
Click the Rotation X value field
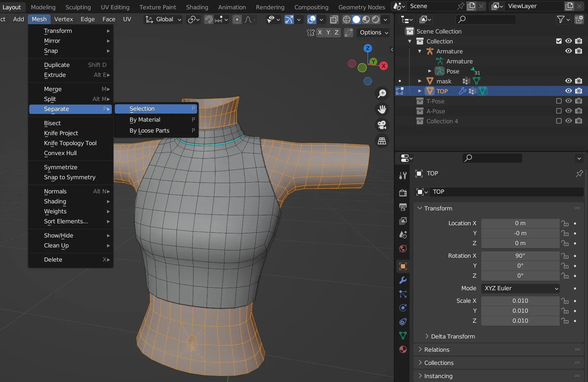(520, 256)
